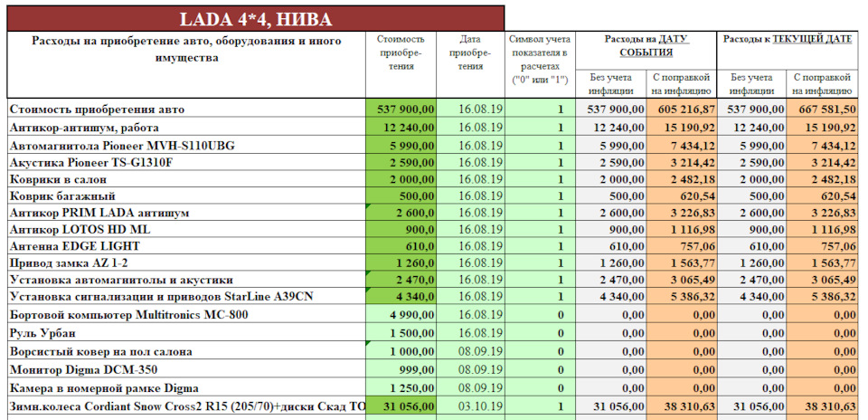Click 38 310,63 in event-date inflation column
This screenshot has height=420, width=868.
click(x=681, y=406)
